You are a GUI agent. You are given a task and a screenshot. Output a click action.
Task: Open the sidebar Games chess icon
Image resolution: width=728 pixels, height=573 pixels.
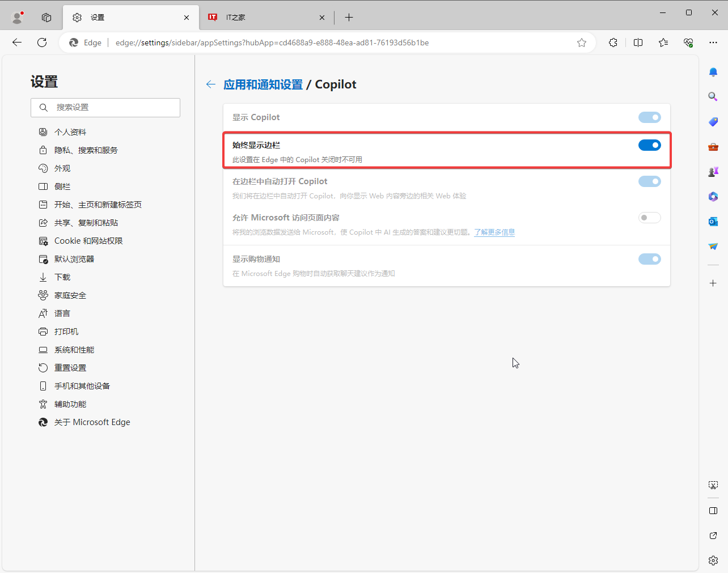713,172
